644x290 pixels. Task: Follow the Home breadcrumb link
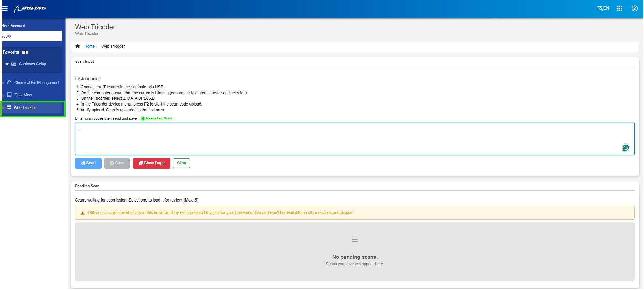click(89, 46)
